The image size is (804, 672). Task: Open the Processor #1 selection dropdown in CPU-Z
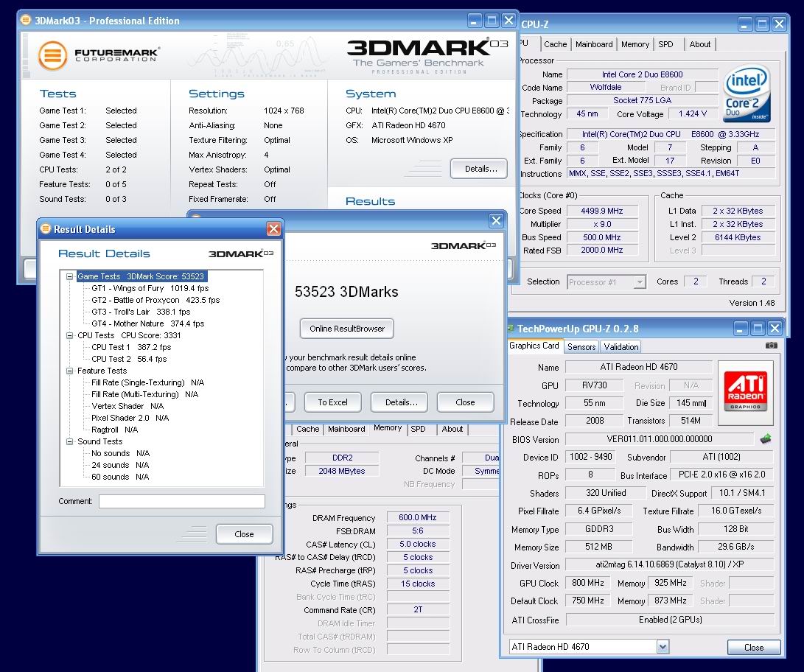[640, 282]
